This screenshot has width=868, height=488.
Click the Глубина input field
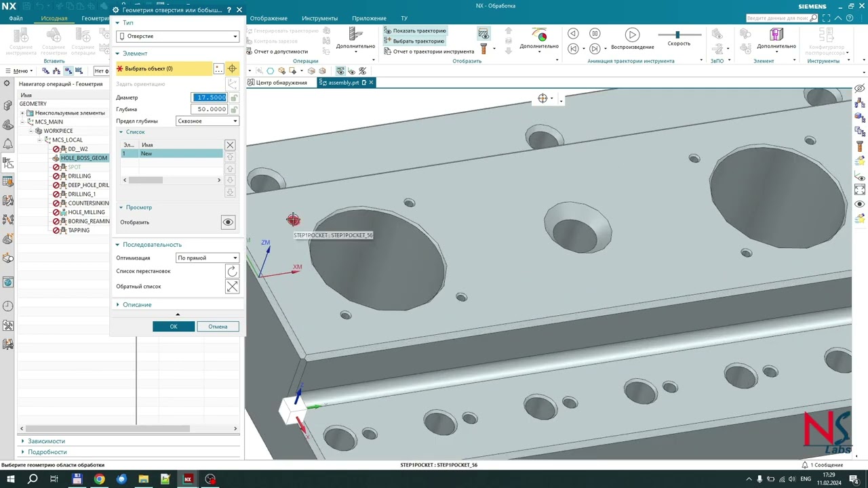tap(210, 109)
